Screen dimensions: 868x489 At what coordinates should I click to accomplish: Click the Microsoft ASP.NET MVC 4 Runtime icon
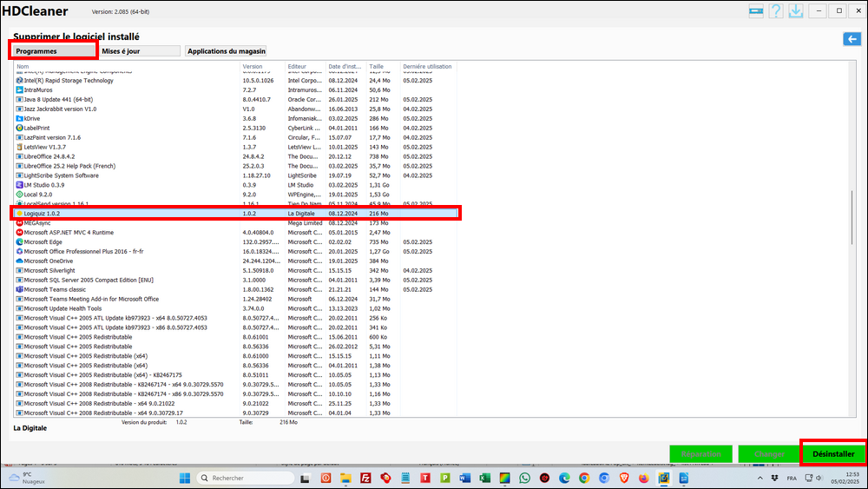pos(19,233)
